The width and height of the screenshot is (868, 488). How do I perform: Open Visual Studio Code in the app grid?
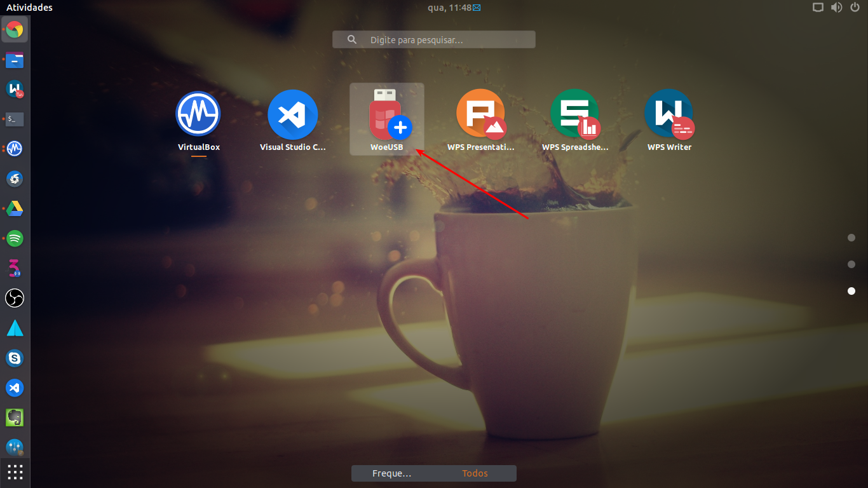[293, 119]
